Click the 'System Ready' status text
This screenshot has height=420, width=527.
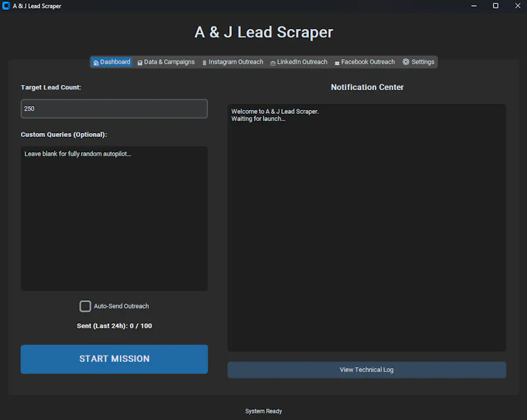click(x=263, y=411)
